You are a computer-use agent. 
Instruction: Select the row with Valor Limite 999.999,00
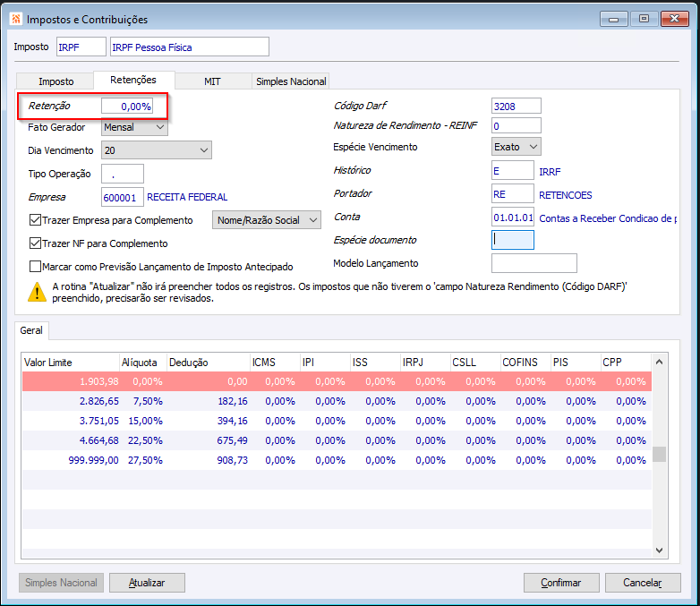(337, 460)
